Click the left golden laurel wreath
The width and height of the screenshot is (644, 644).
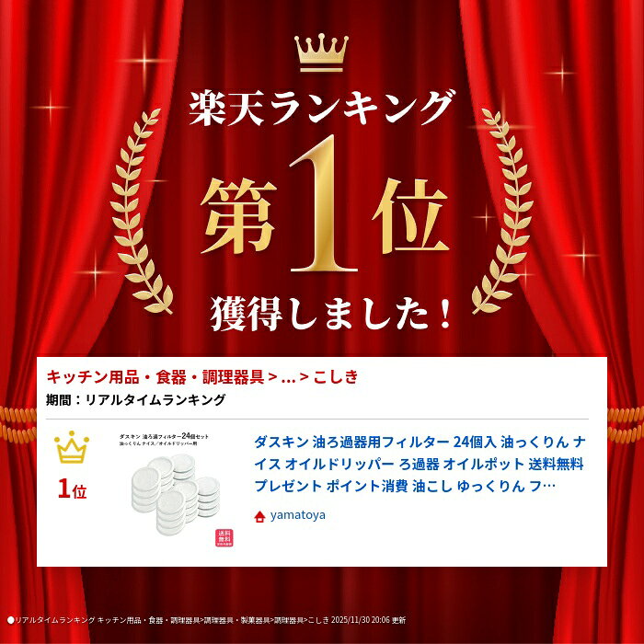(x=139, y=212)
